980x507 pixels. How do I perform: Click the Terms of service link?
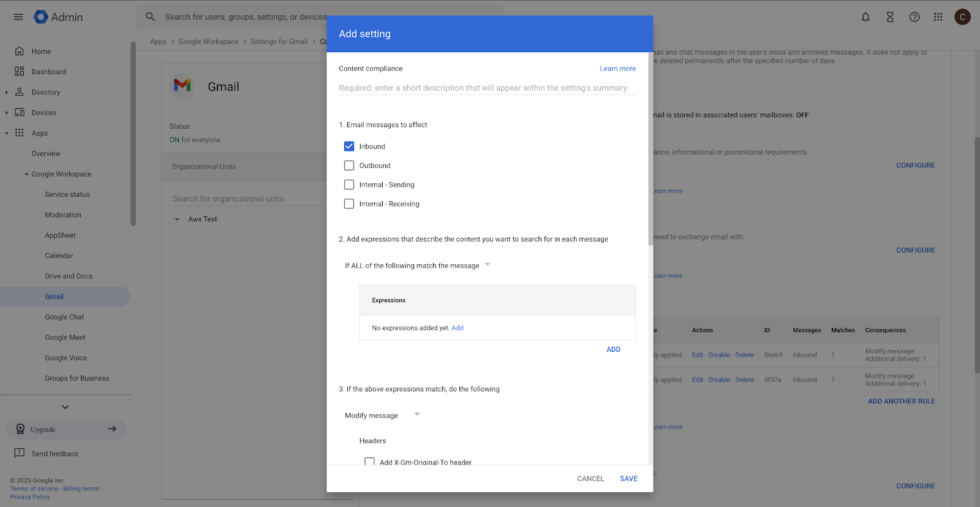[x=34, y=489]
